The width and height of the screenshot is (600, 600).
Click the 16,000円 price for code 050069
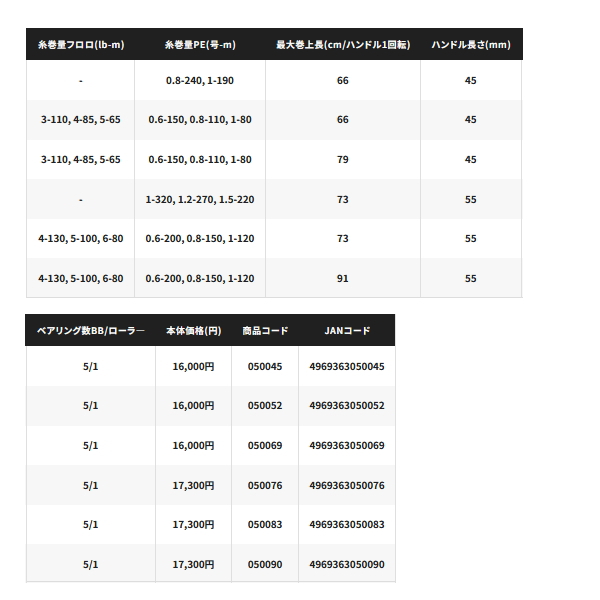[x=193, y=445]
